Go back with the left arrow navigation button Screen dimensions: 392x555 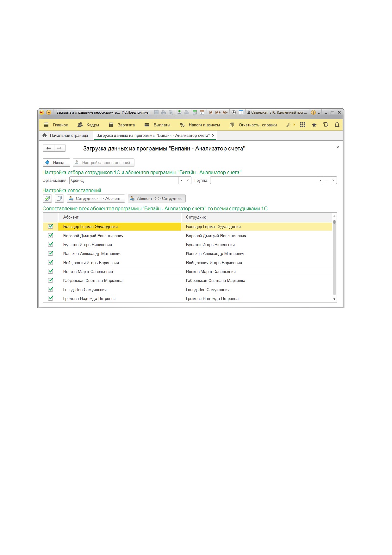[48, 148]
